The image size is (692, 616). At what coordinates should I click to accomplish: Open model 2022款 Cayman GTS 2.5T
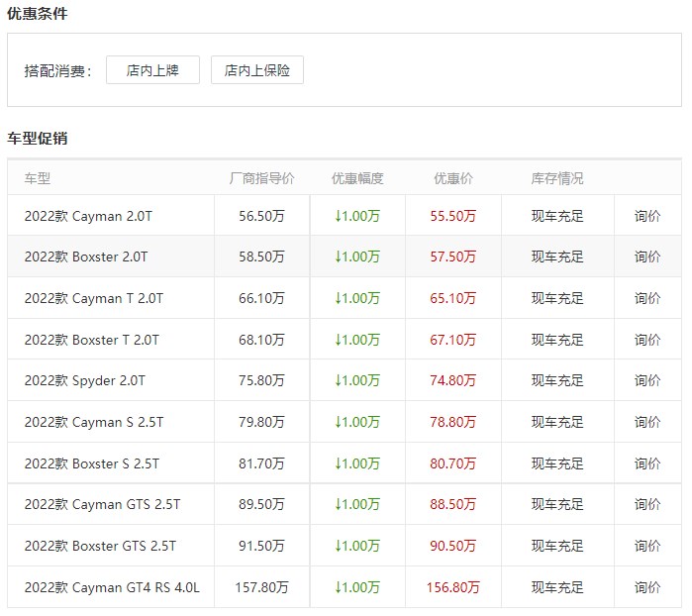click(102, 504)
